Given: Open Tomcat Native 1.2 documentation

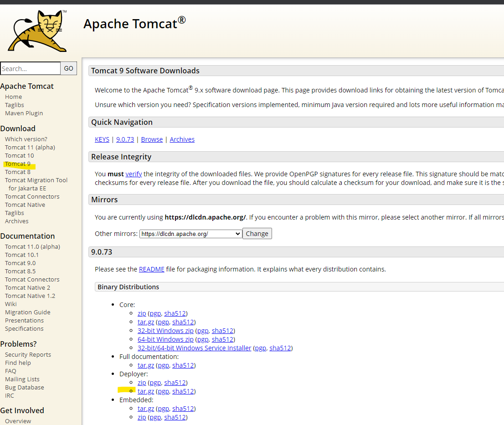Looking at the screenshot, I should pyautogui.click(x=30, y=296).
